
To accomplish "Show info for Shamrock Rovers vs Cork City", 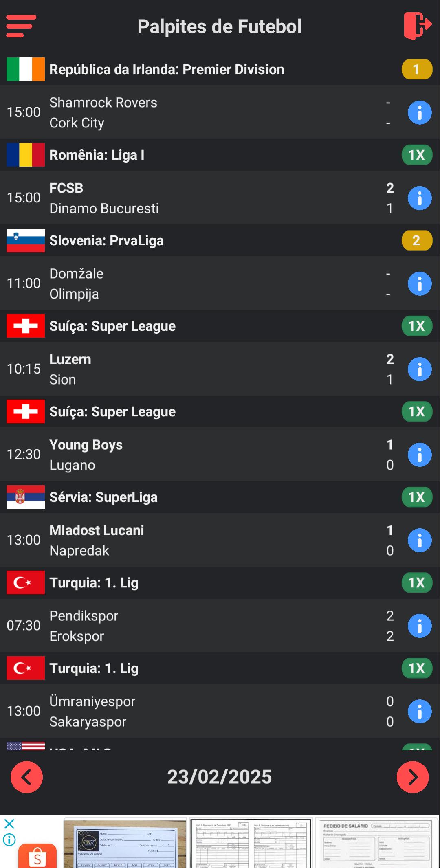I will [419, 112].
